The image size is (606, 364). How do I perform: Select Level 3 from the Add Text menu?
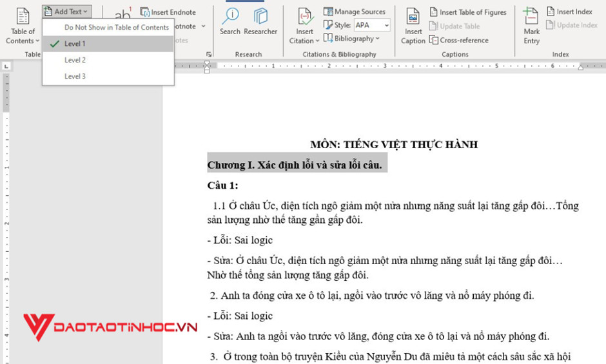[x=108, y=76]
